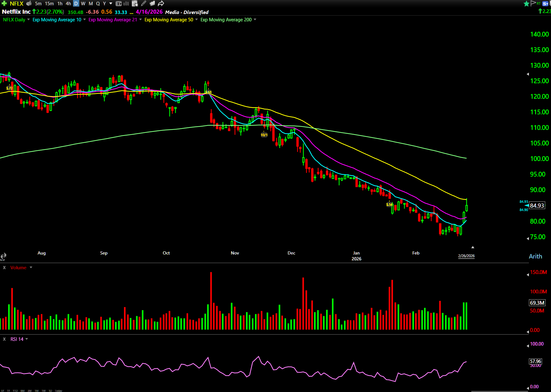Click the folder icon in the toolbar
The image size is (551, 392).
152,3
